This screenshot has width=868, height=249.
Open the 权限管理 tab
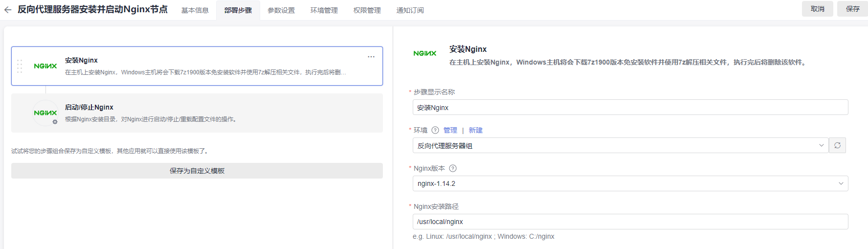(367, 10)
